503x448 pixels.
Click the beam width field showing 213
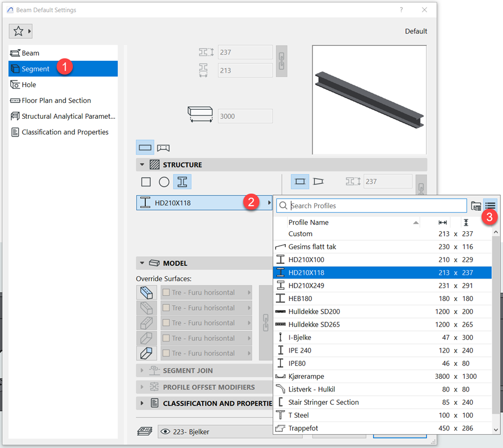tap(245, 70)
